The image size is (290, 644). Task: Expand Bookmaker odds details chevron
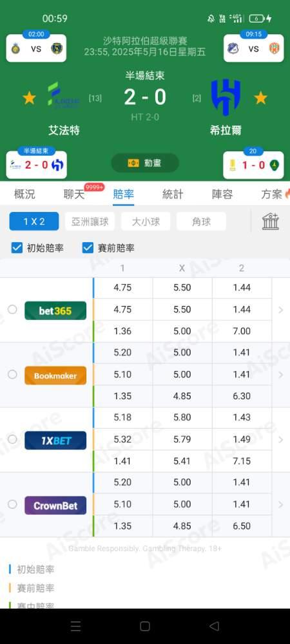coord(281,375)
